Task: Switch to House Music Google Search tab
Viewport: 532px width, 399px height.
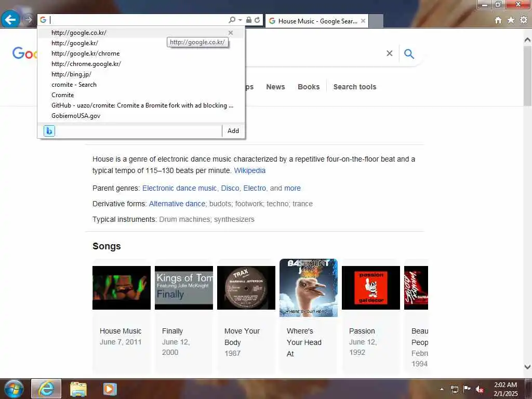Action: click(x=317, y=21)
